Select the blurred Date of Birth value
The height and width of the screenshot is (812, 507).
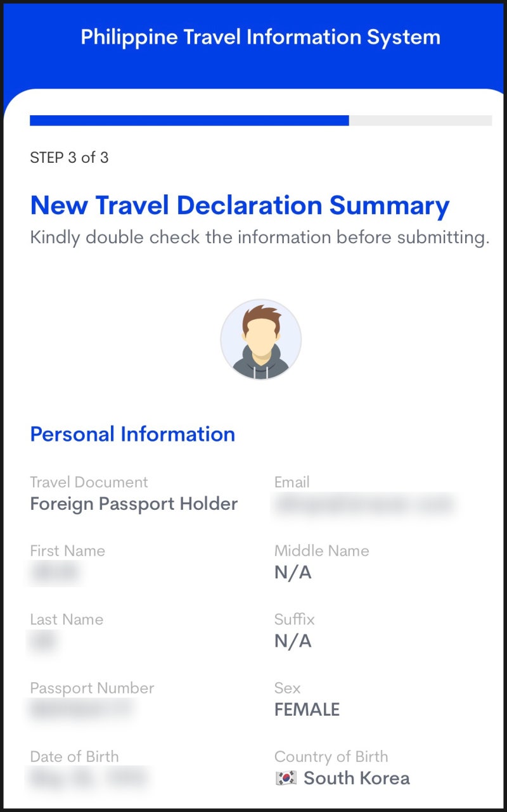[x=89, y=778]
